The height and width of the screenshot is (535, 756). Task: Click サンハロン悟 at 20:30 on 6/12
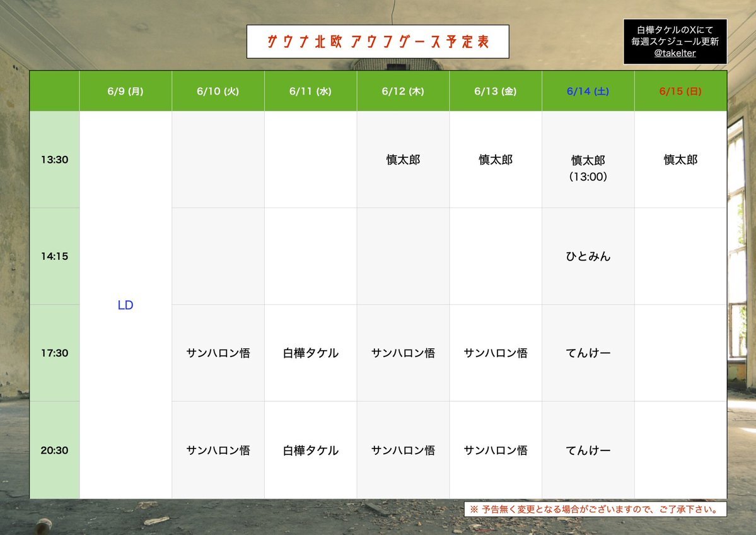click(x=403, y=450)
